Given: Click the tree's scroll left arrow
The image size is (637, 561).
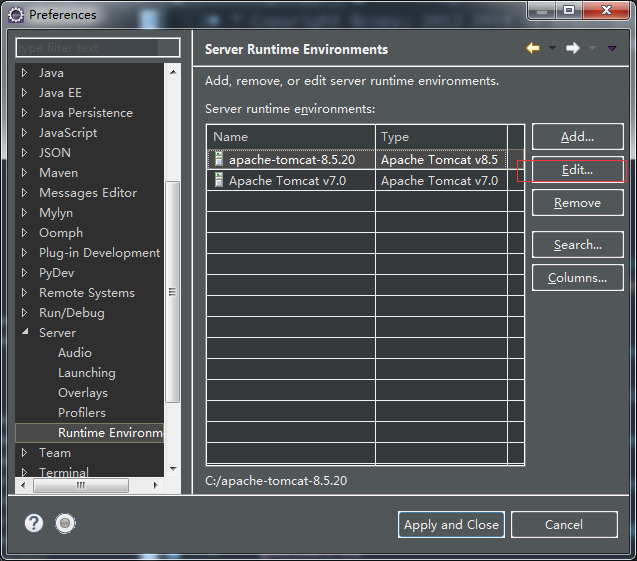Looking at the screenshot, I should pyautogui.click(x=23, y=485).
